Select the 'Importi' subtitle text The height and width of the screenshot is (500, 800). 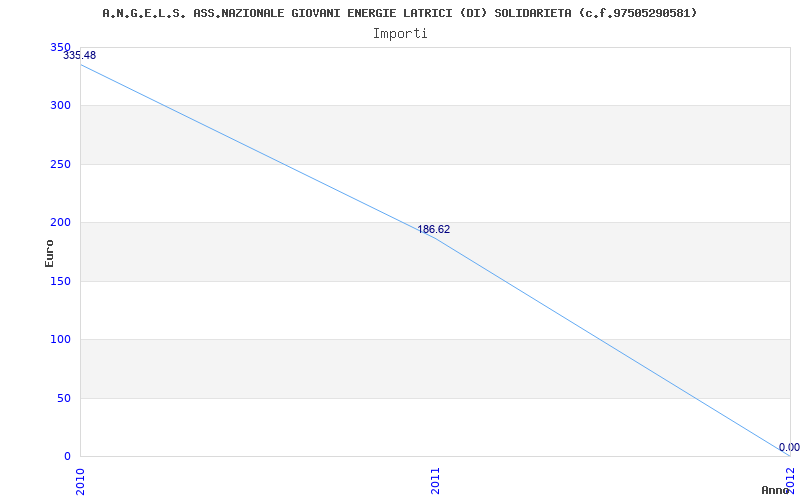tap(400, 34)
